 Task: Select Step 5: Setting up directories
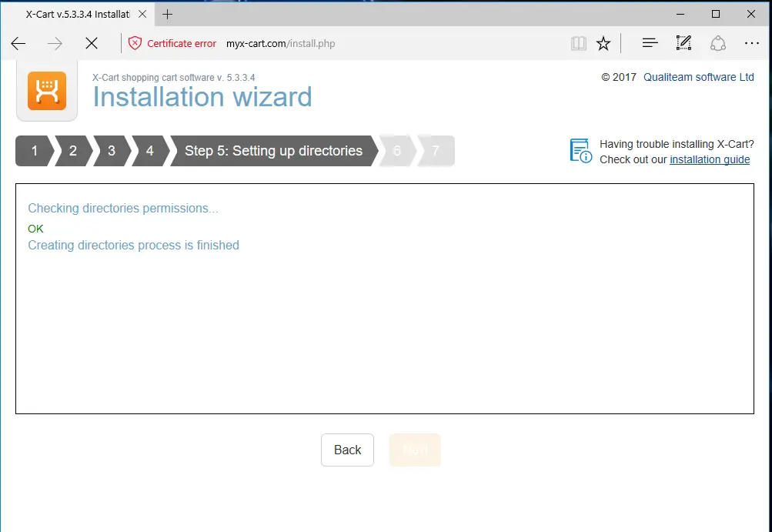click(274, 151)
